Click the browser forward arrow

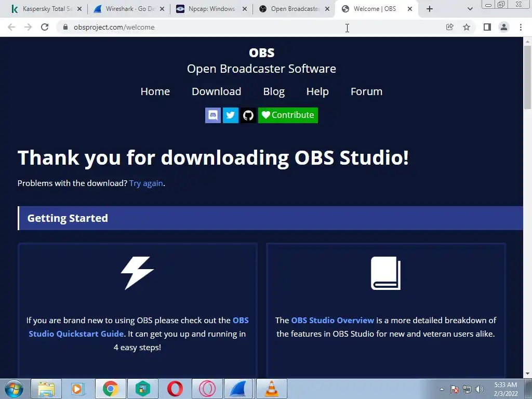(x=28, y=27)
